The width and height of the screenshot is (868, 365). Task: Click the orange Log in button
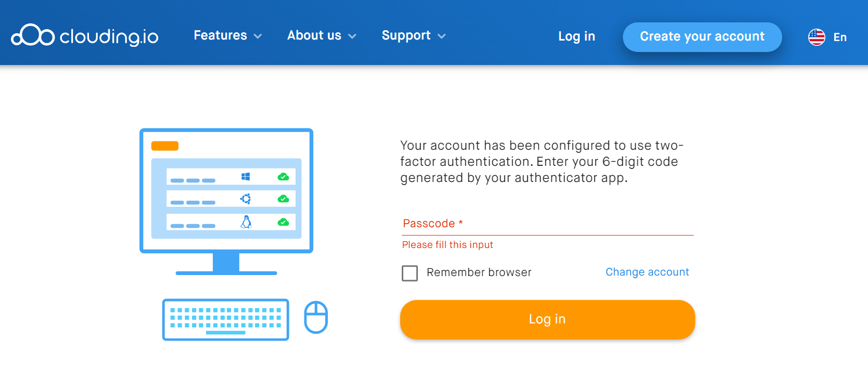(547, 319)
